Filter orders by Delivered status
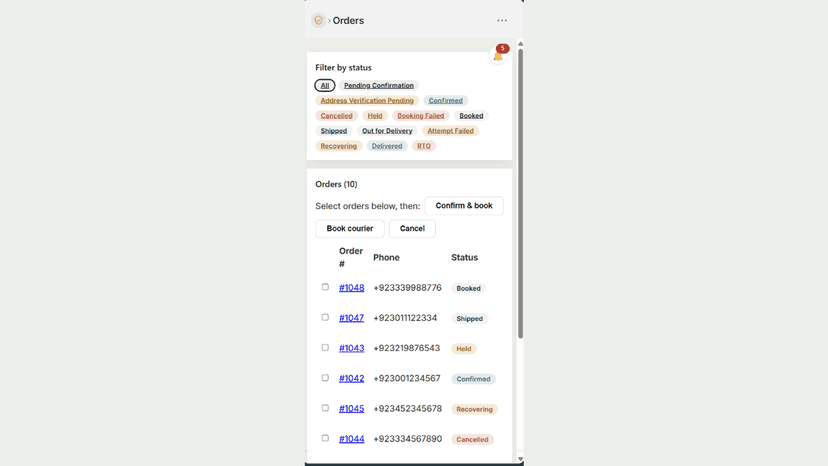Viewport: 828px width, 466px height. coord(387,146)
